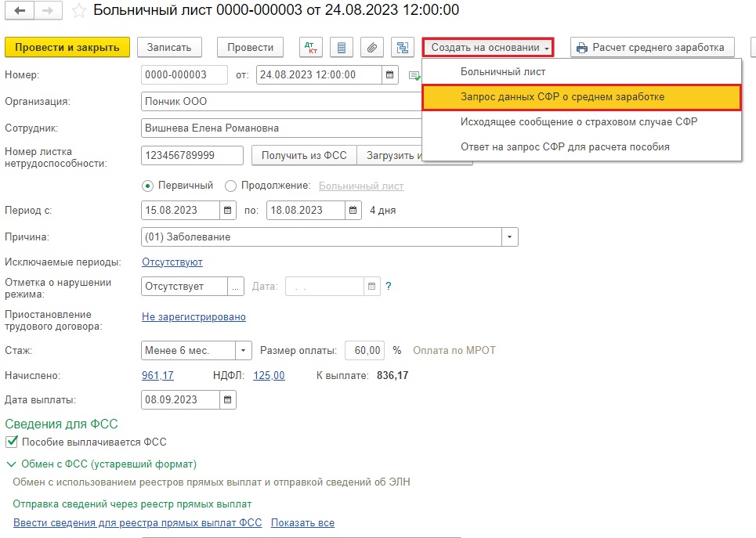Click the Отметка о нарушении Отсутствует field

[x=184, y=287]
